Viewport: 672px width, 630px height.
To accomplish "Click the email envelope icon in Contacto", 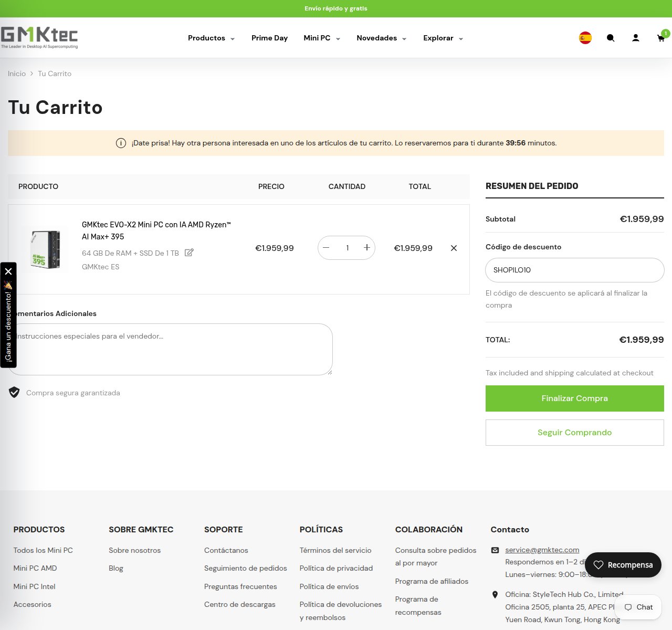I will (x=495, y=550).
